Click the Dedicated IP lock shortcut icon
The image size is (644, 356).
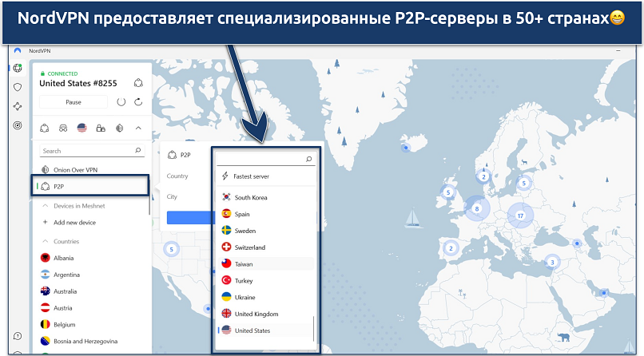(100, 128)
